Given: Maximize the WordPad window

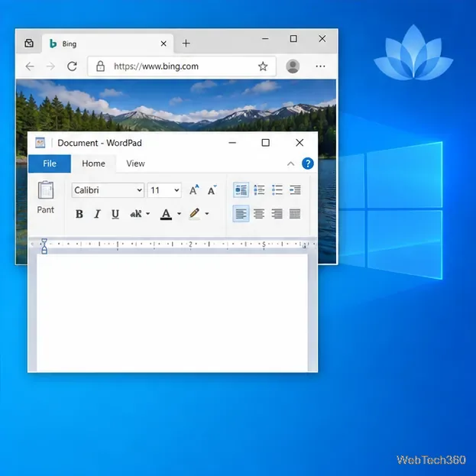Looking at the screenshot, I should (x=266, y=143).
